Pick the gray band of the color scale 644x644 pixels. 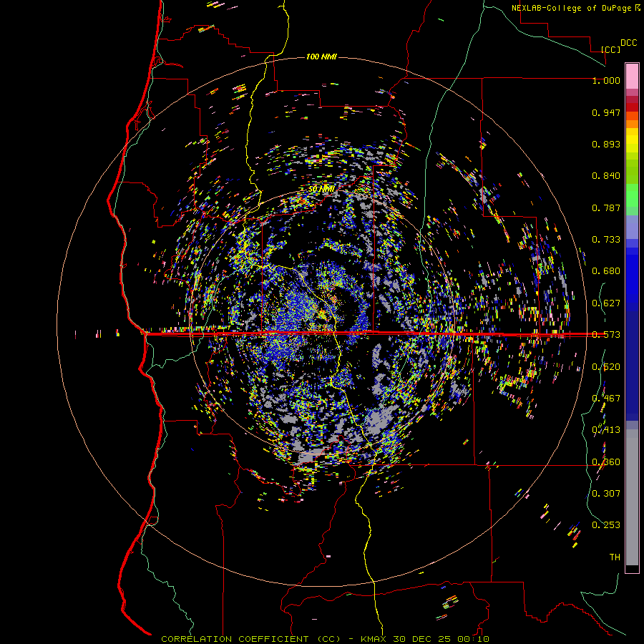[x=632, y=497]
